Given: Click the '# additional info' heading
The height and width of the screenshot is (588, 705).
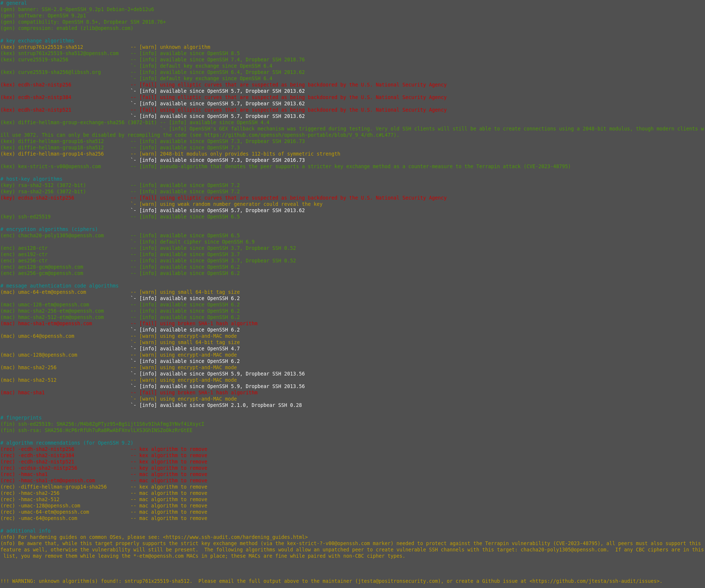Looking at the screenshot, I should click(x=25, y=531).
